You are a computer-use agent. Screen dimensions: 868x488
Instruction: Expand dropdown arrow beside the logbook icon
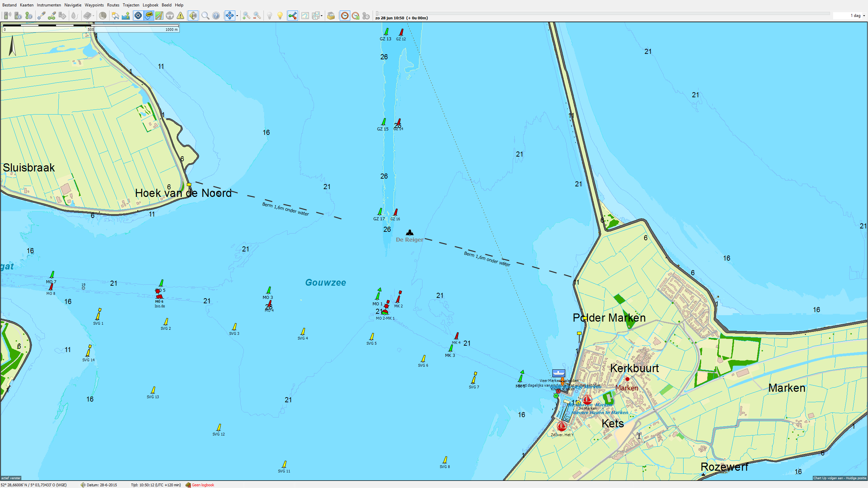[93, 16]
